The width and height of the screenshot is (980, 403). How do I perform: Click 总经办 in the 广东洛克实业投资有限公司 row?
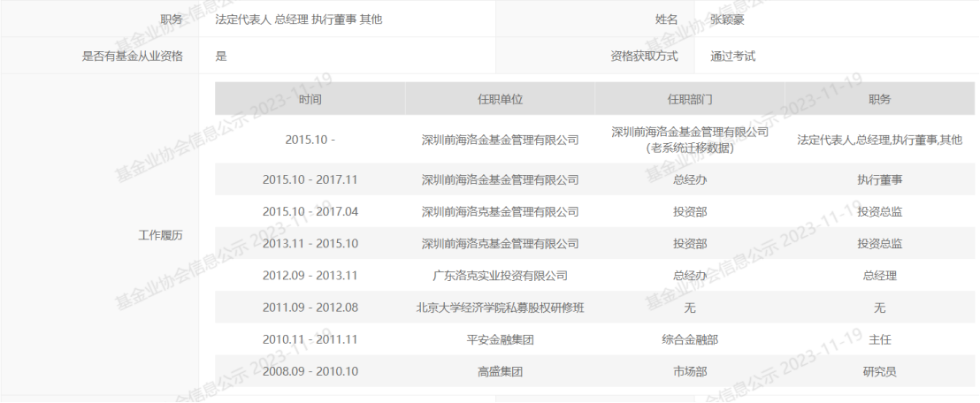pyautogui.click(x=690, y=276)
